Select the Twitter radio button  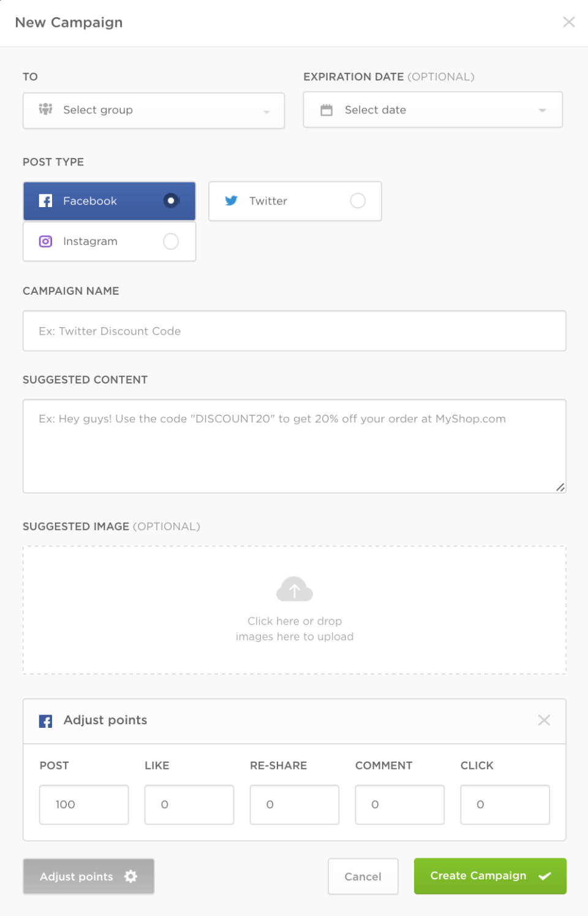[358, 200]
